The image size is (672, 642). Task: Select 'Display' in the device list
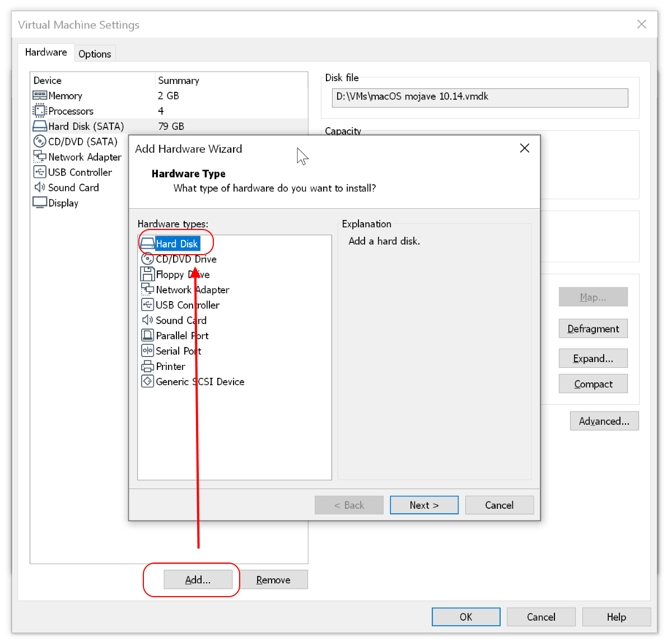(x=63, y=203)
